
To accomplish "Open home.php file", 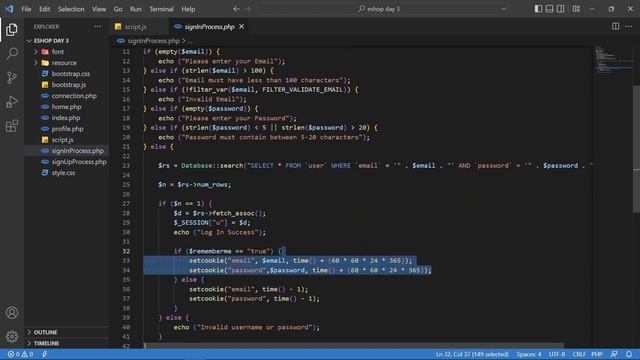I will pos(66,107).
